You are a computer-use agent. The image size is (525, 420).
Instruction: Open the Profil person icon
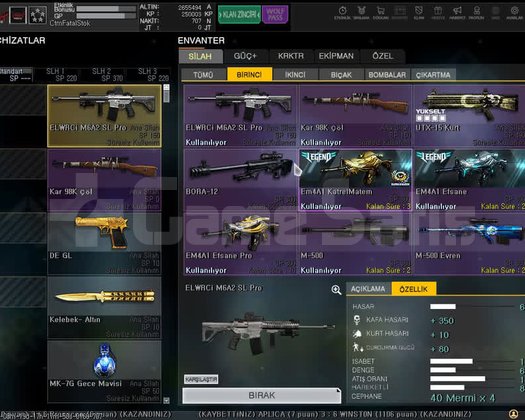point(476,11)
